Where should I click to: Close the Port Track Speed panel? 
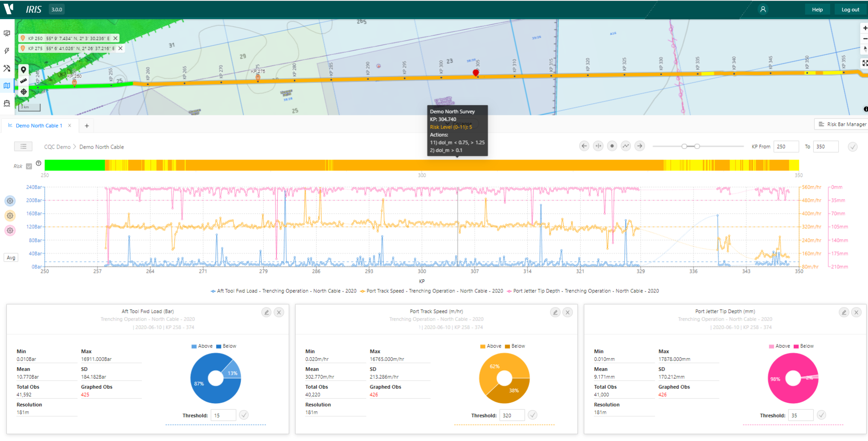pos(568,312)
